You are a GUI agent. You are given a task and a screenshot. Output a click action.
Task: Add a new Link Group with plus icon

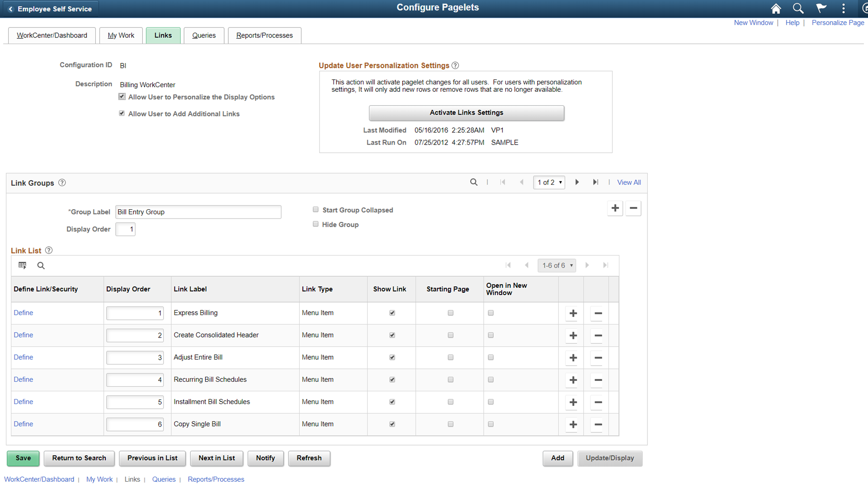click(x=615, y=208)
